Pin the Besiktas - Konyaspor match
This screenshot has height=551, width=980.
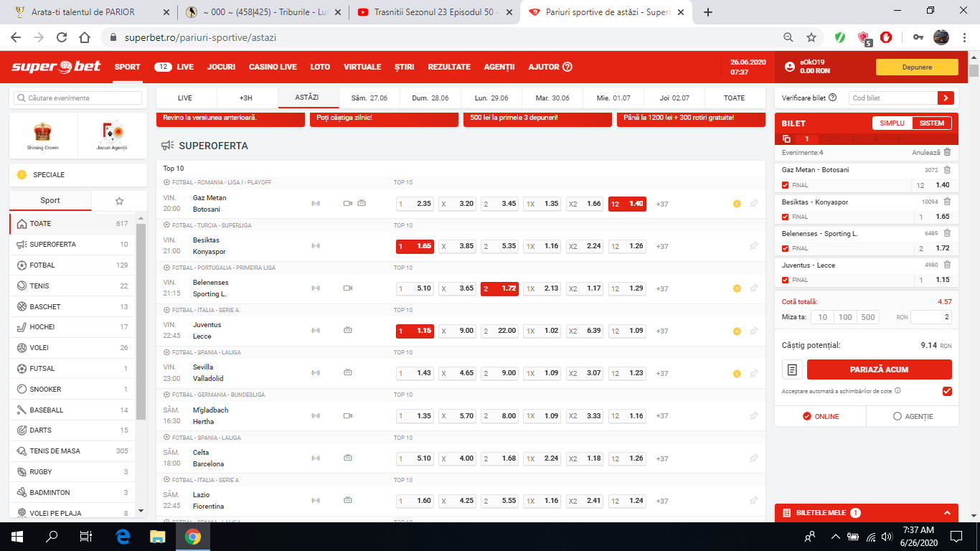point(754,246)
